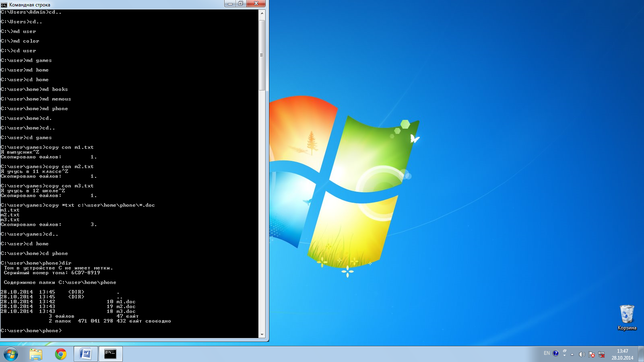This screenshot has height=362, width=644.
Task: Maximize the Командная строка window
Action: click(x=241, y=4)
